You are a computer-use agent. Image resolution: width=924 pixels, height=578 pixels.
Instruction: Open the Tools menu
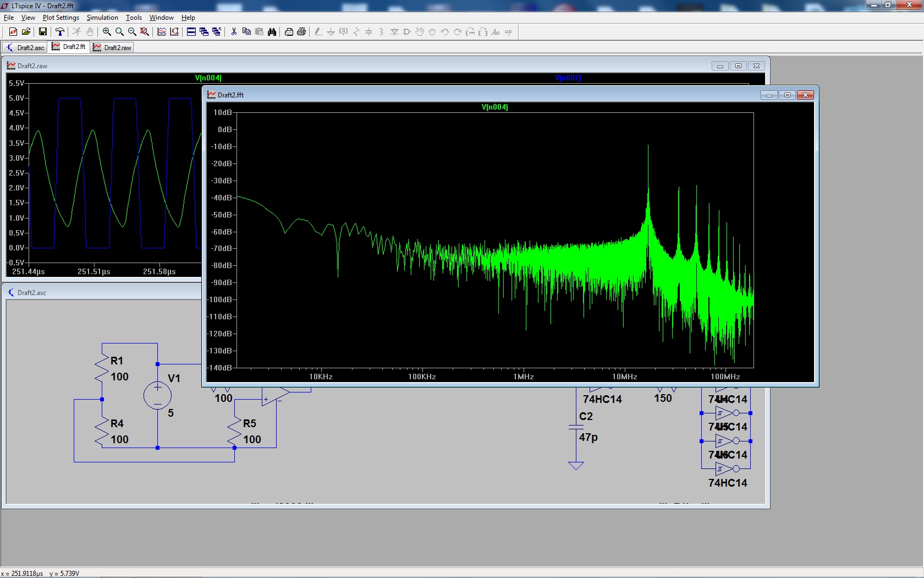pos(134,18)
